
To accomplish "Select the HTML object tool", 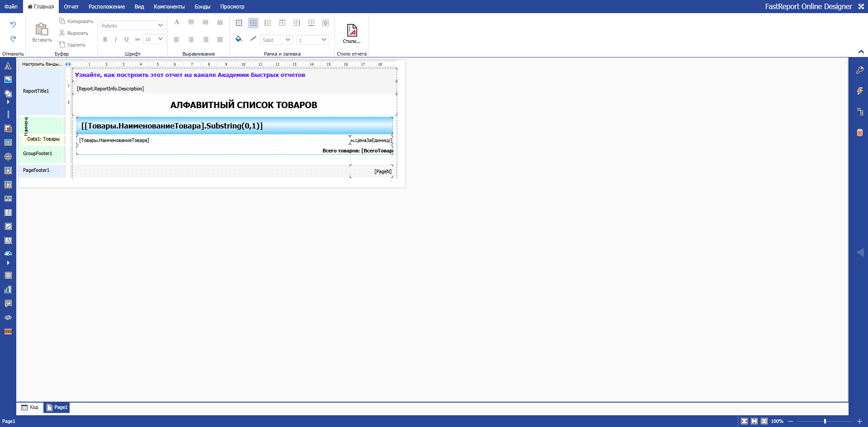I will pyautogui.click(x=8, y=318).
